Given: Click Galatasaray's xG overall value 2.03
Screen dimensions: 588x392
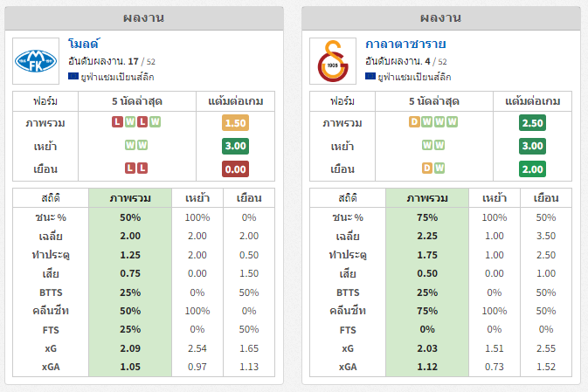Looking at the screenshot, I should click(427, 348).
